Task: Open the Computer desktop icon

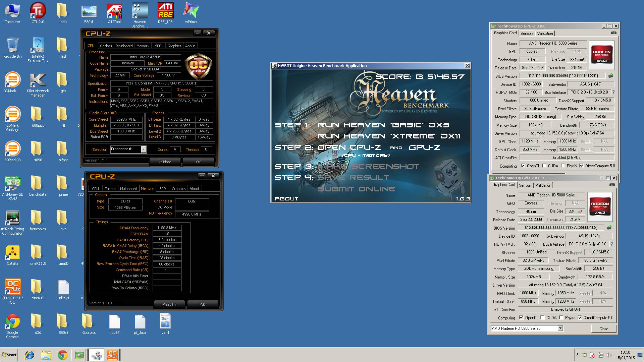Action: point(12,13)
